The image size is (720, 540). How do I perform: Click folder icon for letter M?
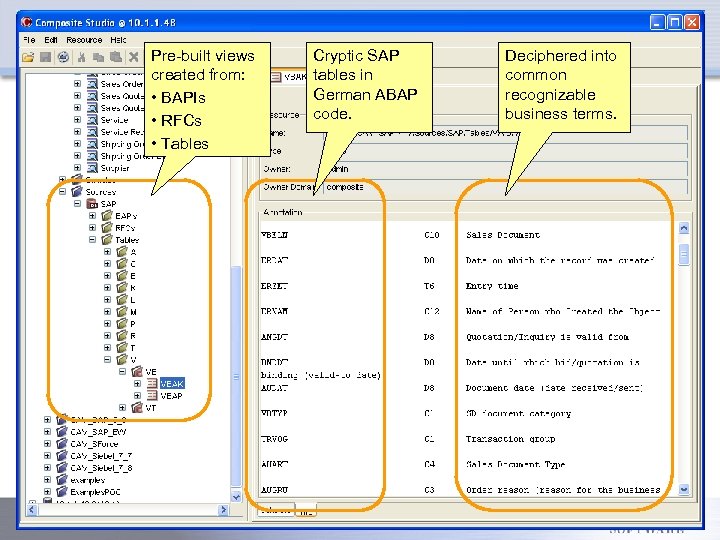[x=122, y=311]
